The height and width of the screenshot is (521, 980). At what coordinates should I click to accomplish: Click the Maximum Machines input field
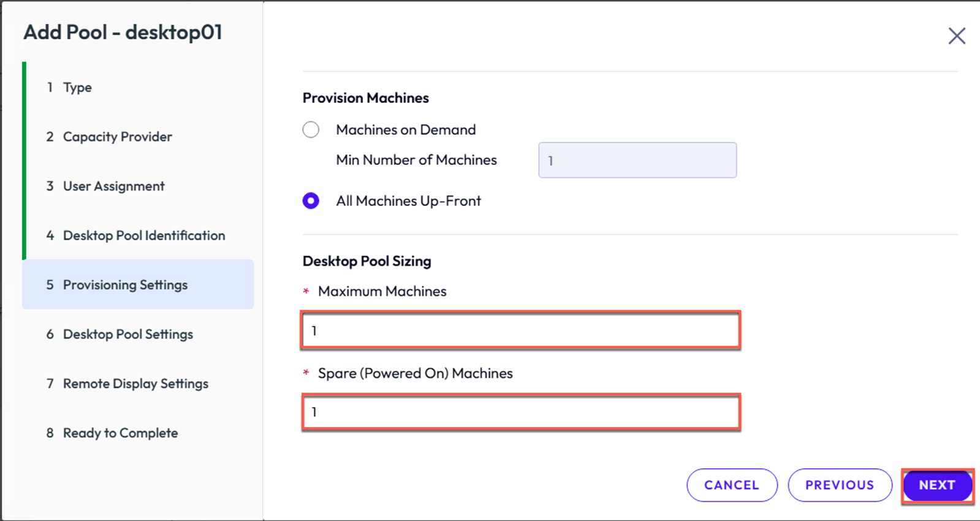click(520, 330)
